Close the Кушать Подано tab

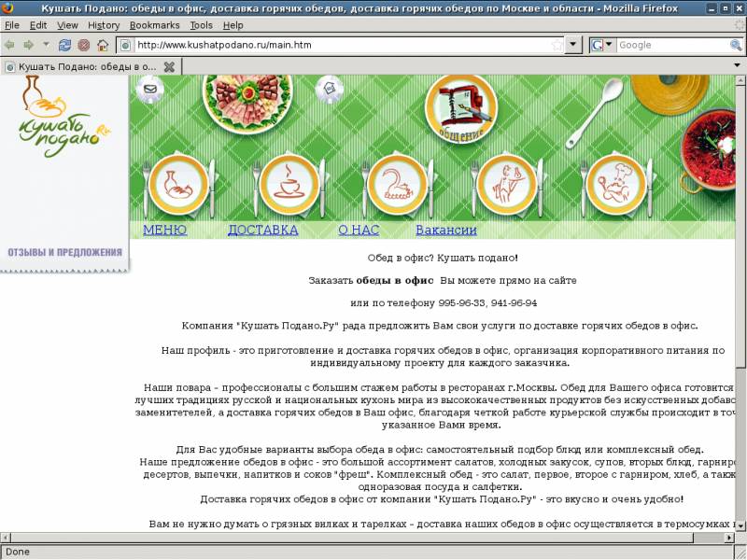pos(169,66)
